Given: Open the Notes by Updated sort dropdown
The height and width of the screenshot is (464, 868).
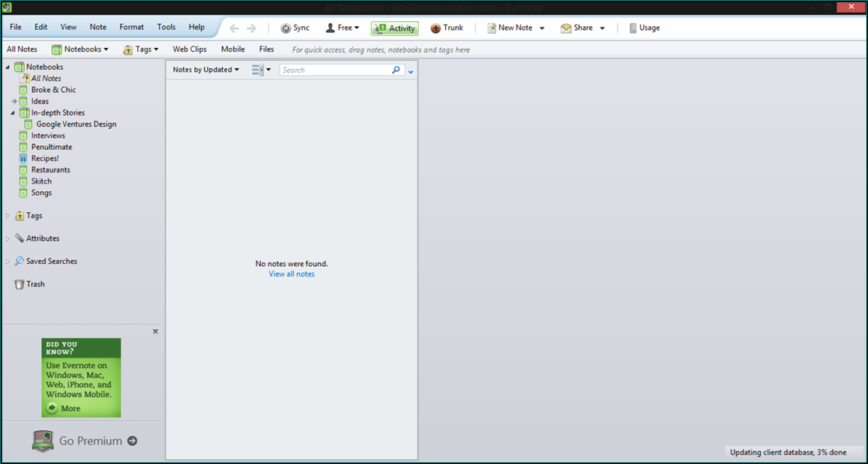Looking at the screenshot, I should pyautogui.click(x=205, y=70).
